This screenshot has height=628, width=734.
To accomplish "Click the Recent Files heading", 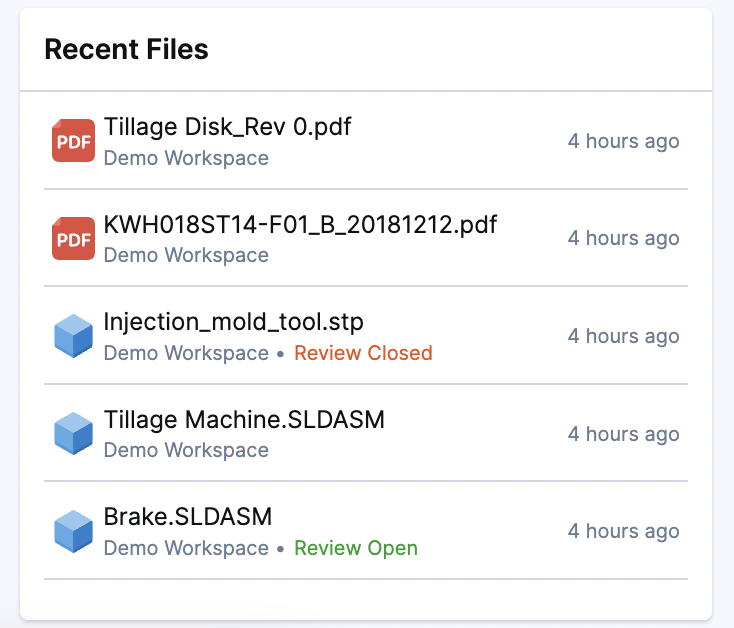I will pyautogui.click(x=126, y=49).
